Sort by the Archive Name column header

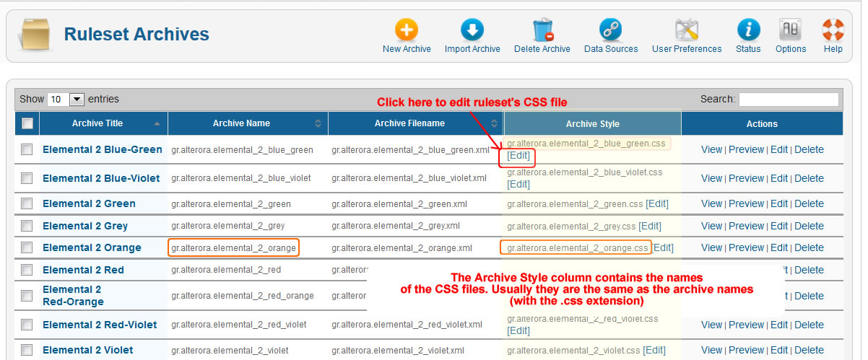coord(241,123)
